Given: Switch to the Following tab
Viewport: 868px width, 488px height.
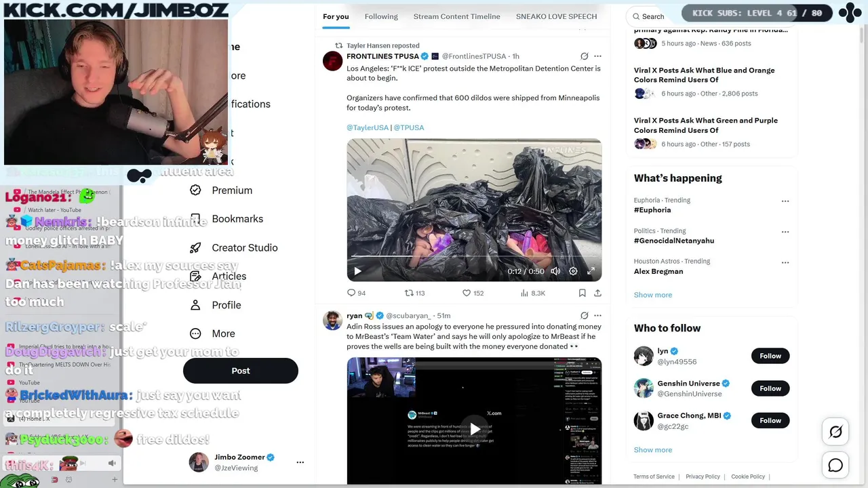Looking at the screenshot, I should click(x=381, y=16).
